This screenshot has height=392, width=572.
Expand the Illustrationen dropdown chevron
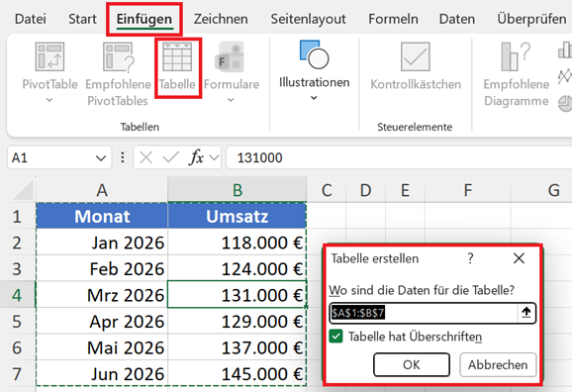click(x=314, y=98)
